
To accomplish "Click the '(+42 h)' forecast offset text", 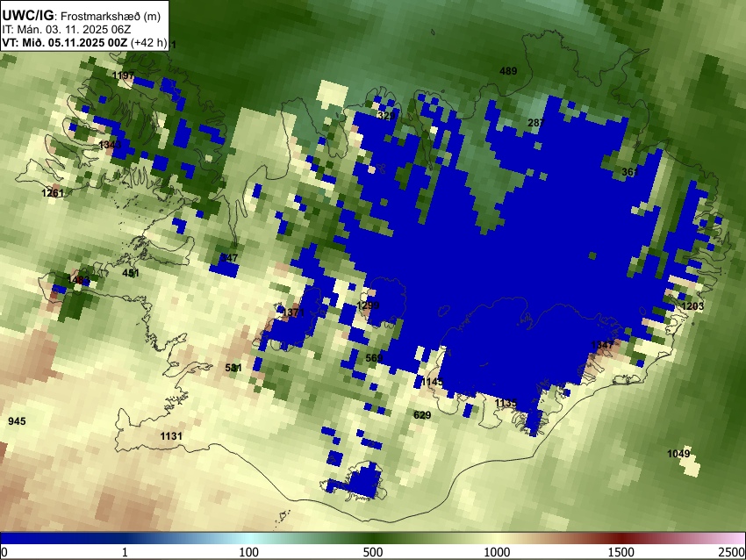I will (x=148, y=42).
